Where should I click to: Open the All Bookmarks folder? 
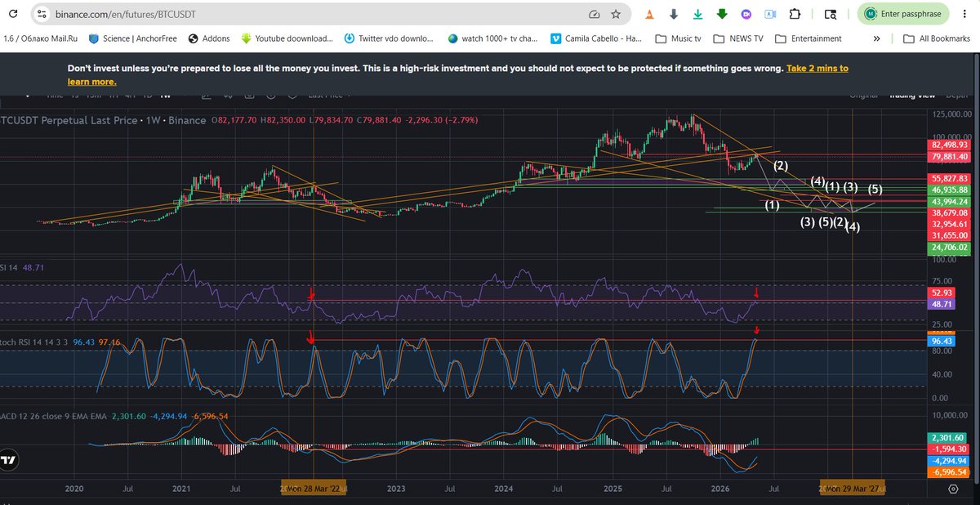[938, 38]
